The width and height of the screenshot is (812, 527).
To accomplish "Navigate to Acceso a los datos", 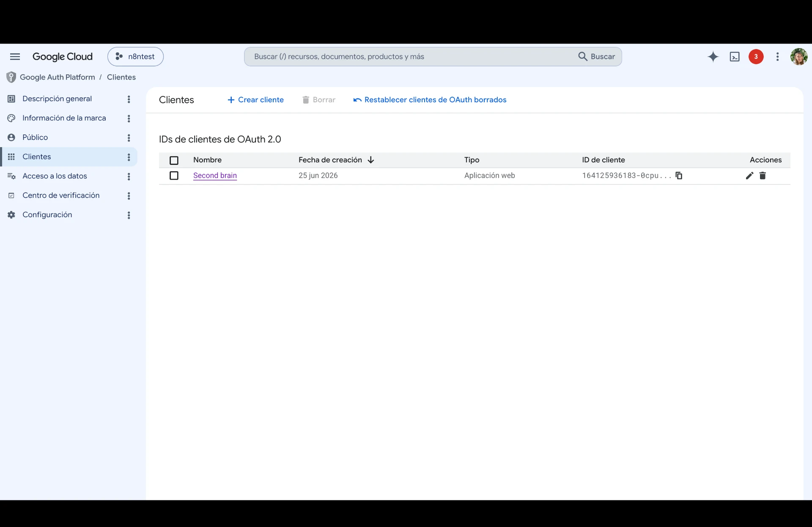I will click(x=55, y=176).
